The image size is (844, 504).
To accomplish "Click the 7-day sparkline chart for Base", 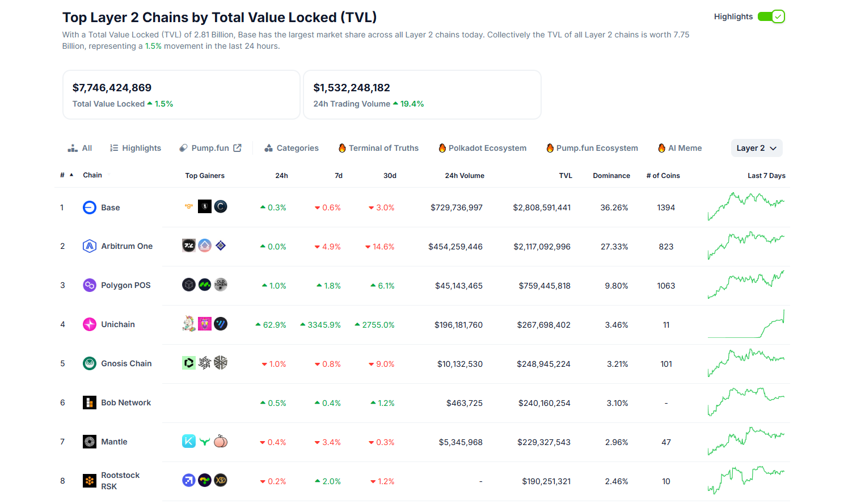I will tap(746, 207).
